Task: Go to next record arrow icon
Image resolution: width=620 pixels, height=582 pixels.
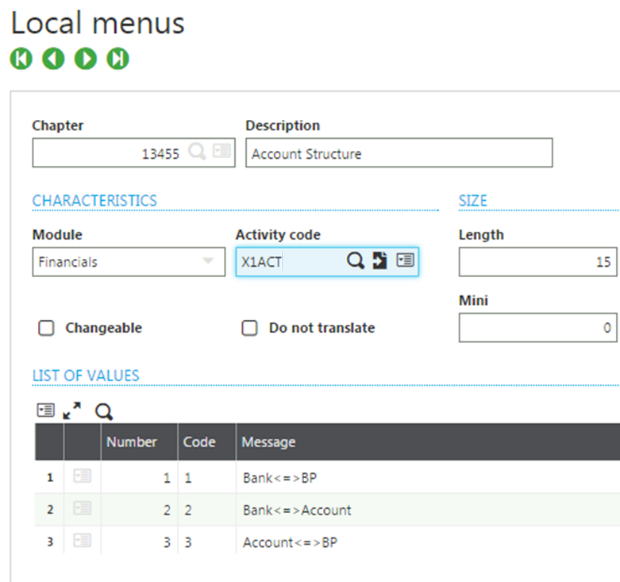Action: (86, 59)
